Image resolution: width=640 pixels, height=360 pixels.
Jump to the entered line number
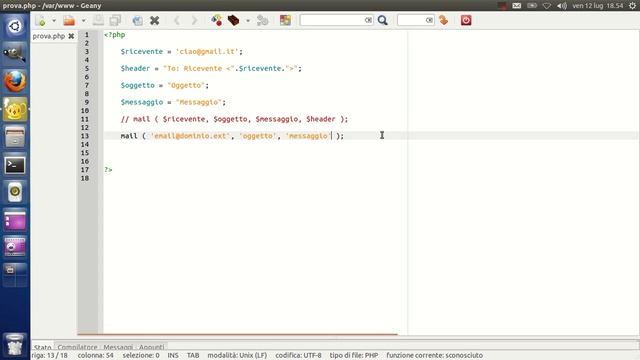point(443,20)
